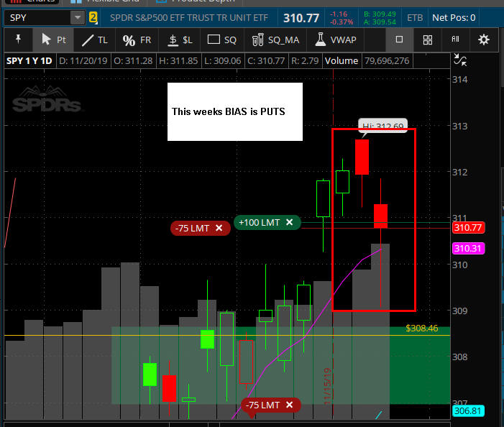Select the Pt pointer tool
The image size is (504, 427).
53,40
